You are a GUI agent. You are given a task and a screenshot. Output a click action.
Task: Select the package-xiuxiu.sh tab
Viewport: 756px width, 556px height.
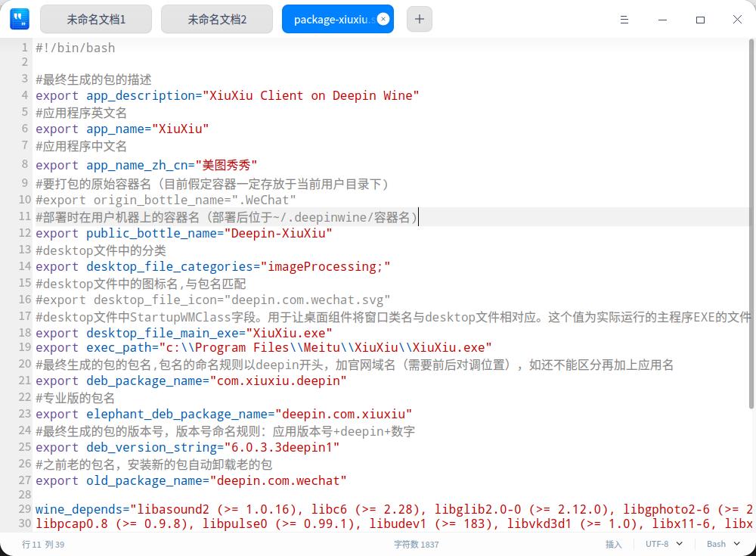click(x=331, y=20)
